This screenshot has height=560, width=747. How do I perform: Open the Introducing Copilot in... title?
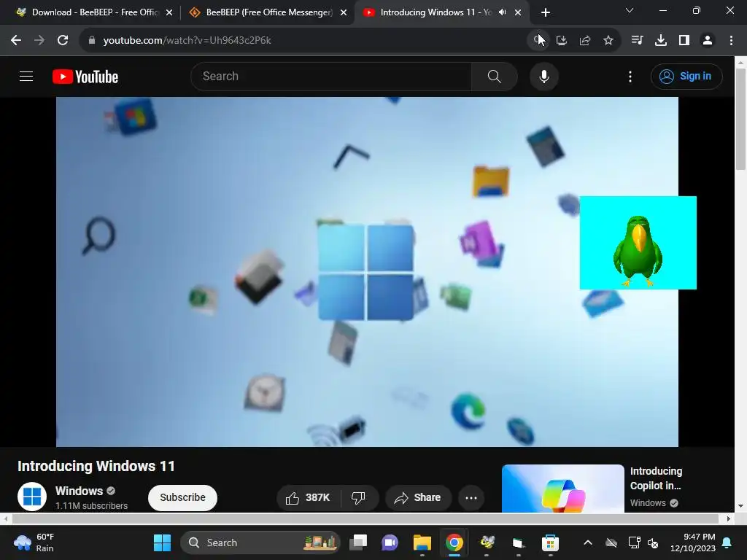click(x=656, y=478)
